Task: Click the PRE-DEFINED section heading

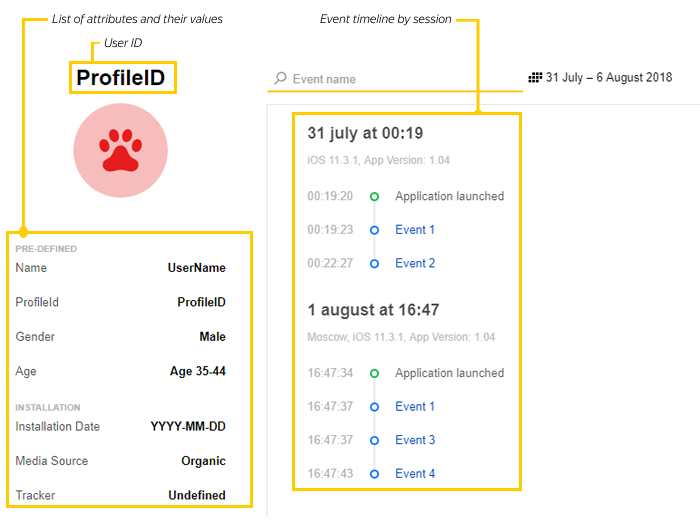Action: tap(46, 249)
